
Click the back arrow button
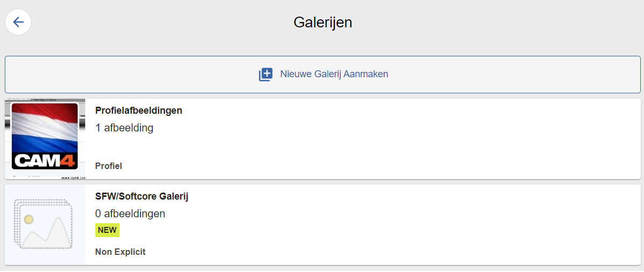18,22
